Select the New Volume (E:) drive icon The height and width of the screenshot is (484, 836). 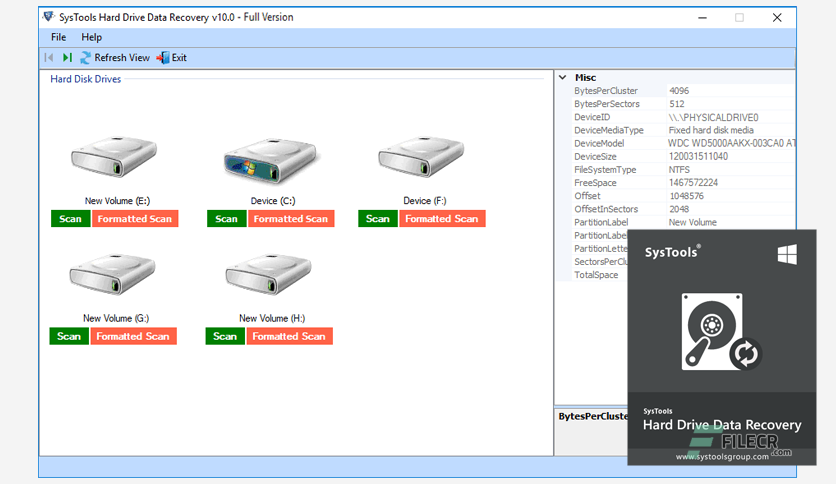[x=114, y=157]
